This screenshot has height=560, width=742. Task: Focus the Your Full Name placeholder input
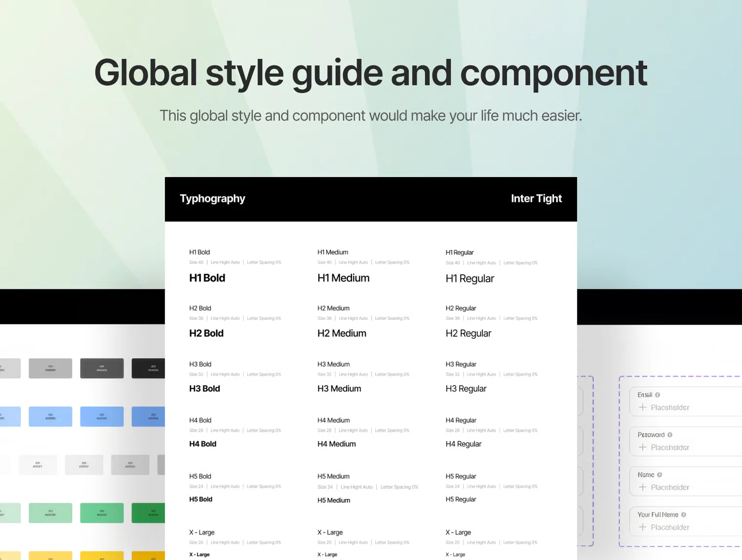click(686, 521)
